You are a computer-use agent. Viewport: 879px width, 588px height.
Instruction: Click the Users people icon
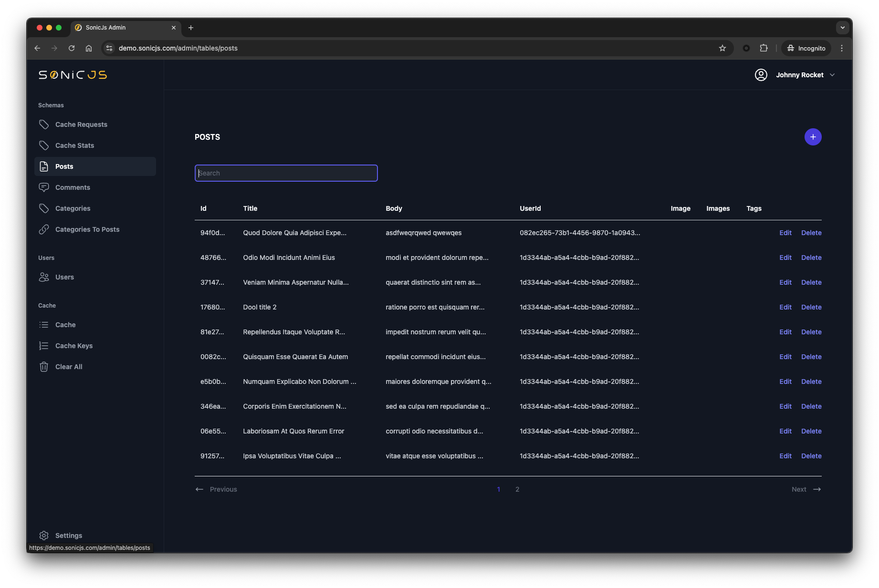pos(44,277)
